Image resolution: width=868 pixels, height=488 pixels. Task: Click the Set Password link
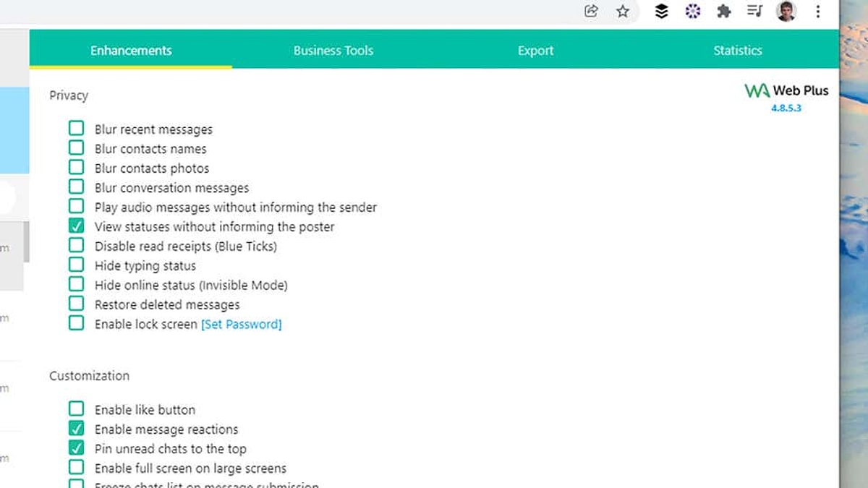pos(241,324)
